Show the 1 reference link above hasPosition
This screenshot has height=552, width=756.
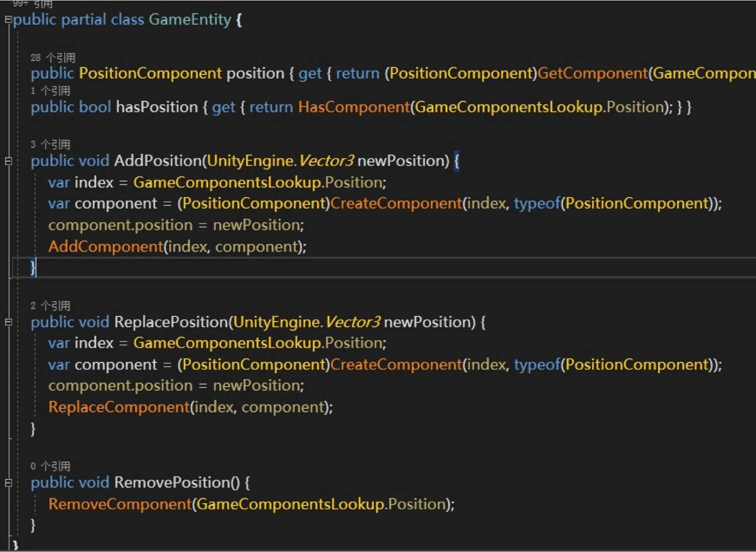[50, 91]
